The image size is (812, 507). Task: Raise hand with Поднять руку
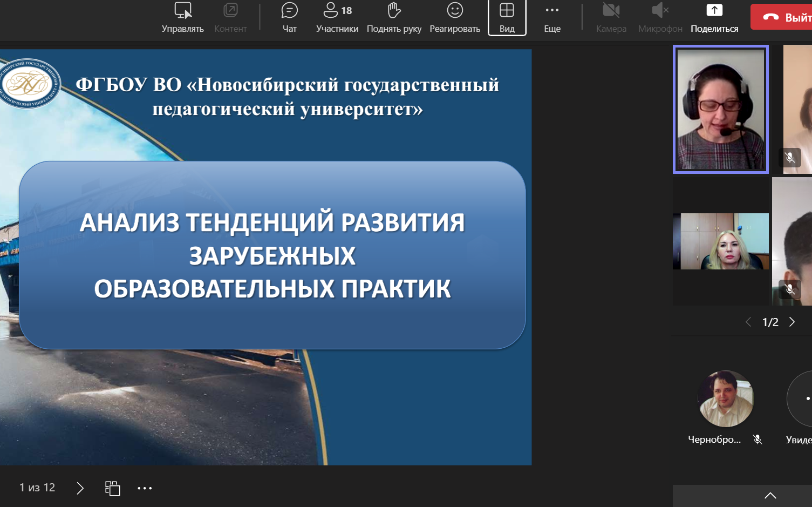click(x=394, y=18)
